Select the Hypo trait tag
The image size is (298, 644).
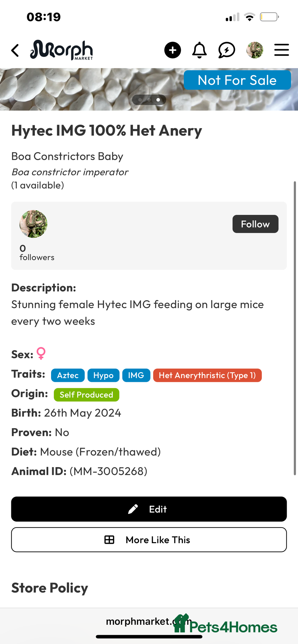pos(103,375)
